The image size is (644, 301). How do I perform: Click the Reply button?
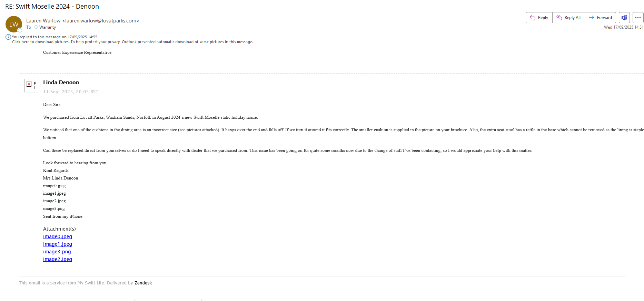pos(539,18)
